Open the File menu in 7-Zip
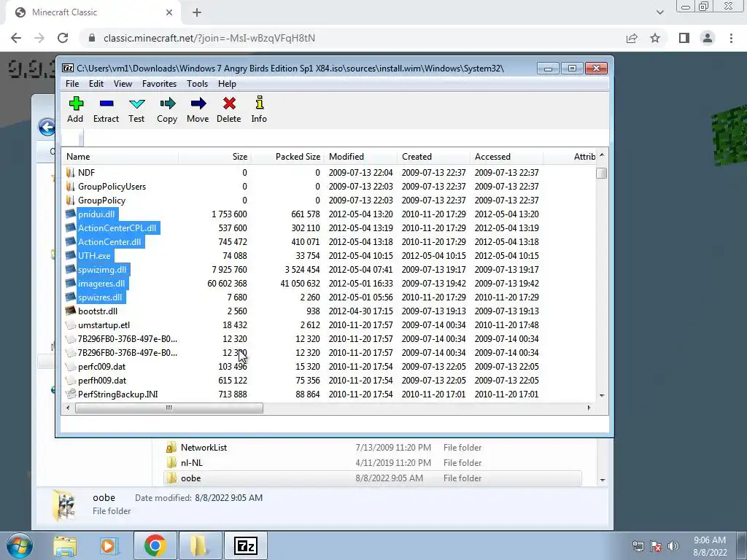Screen dimensions: 747x560 tap(72, 84)
